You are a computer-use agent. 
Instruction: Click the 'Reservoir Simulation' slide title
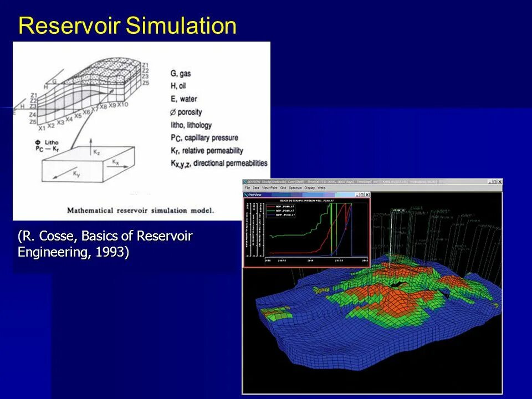127,25
